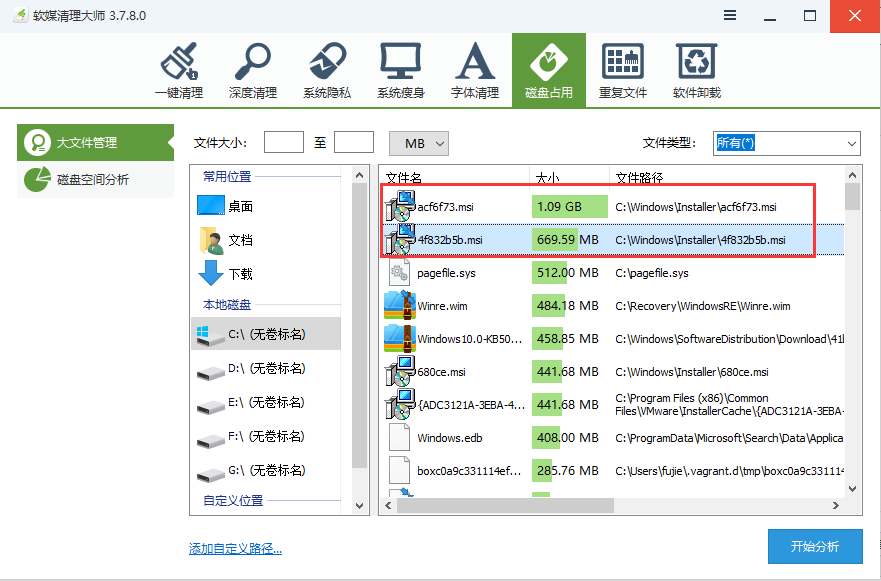This screenshot has width=881, height=581.
Task: Open the 一键清理 one-click clean tool
Action: (x=179, y=70)
